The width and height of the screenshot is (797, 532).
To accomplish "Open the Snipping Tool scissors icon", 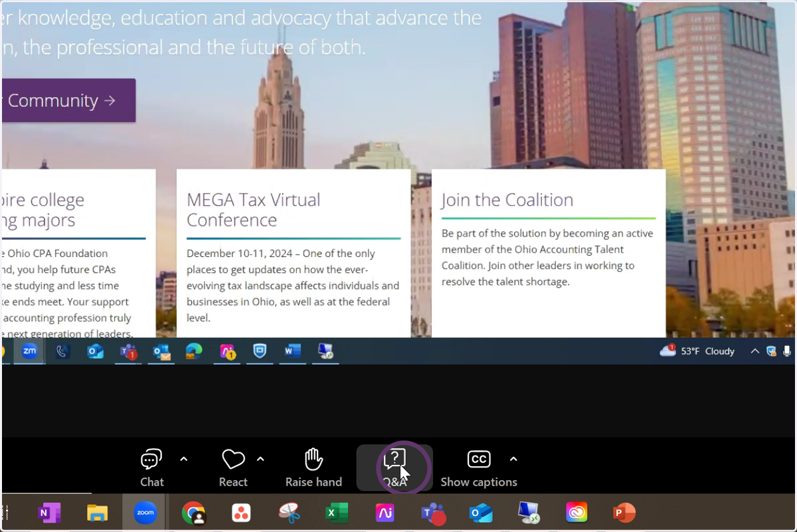I will click(289, 513).
